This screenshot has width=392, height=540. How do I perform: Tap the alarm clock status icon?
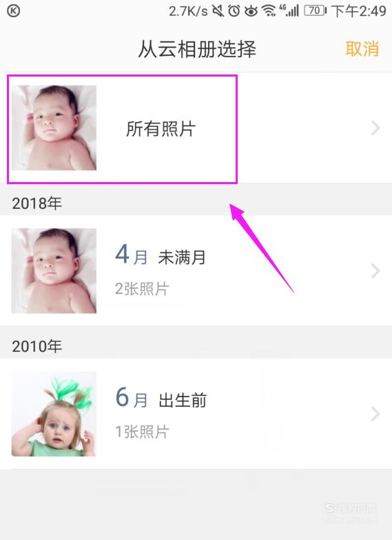click(x=234, y=11)
